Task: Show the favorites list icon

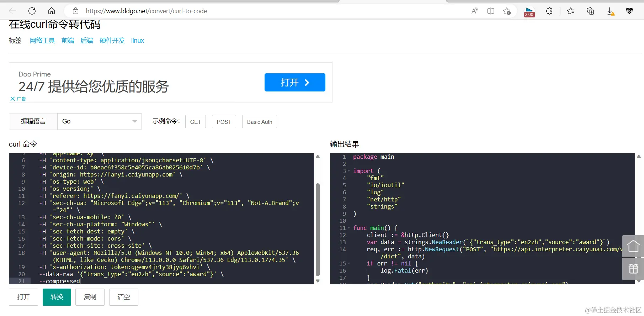Action: tap(571, 11)
